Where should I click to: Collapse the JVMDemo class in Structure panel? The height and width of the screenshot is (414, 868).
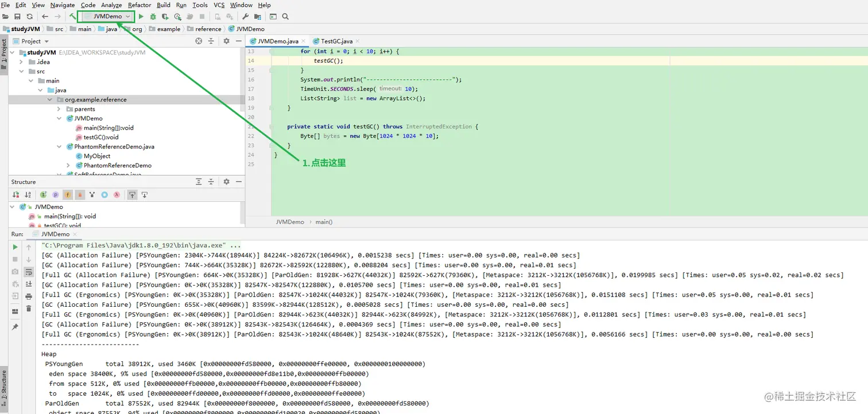(12, 207)
